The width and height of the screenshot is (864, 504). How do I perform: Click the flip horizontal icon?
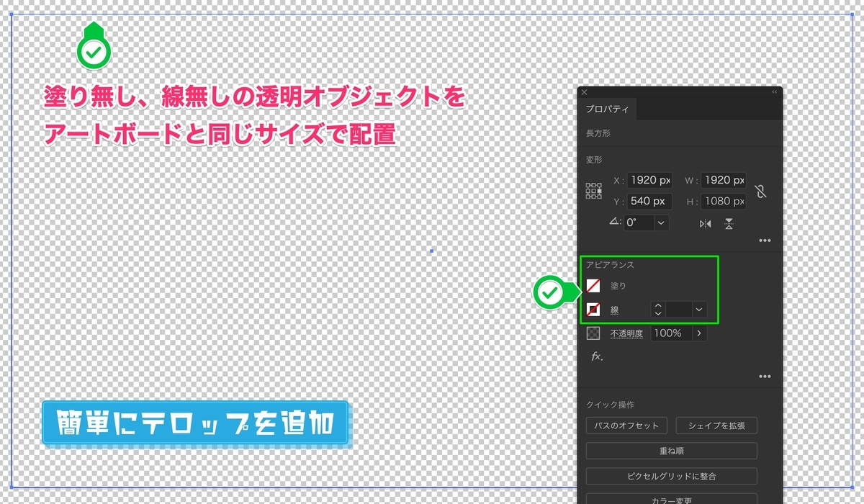click(706, 223)
